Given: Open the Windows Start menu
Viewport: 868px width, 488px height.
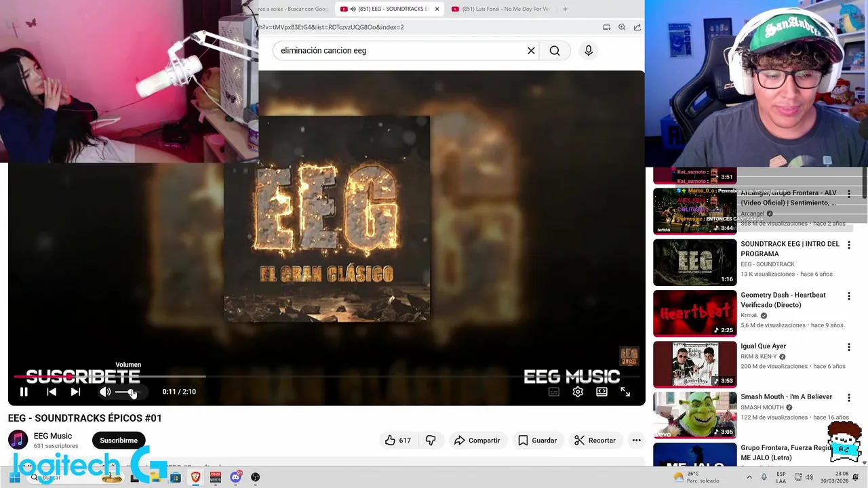Looking at the screenshot, I should coord(14,477).
